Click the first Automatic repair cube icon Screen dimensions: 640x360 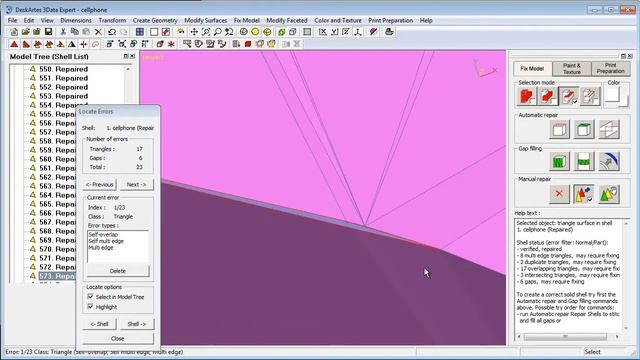559,130
